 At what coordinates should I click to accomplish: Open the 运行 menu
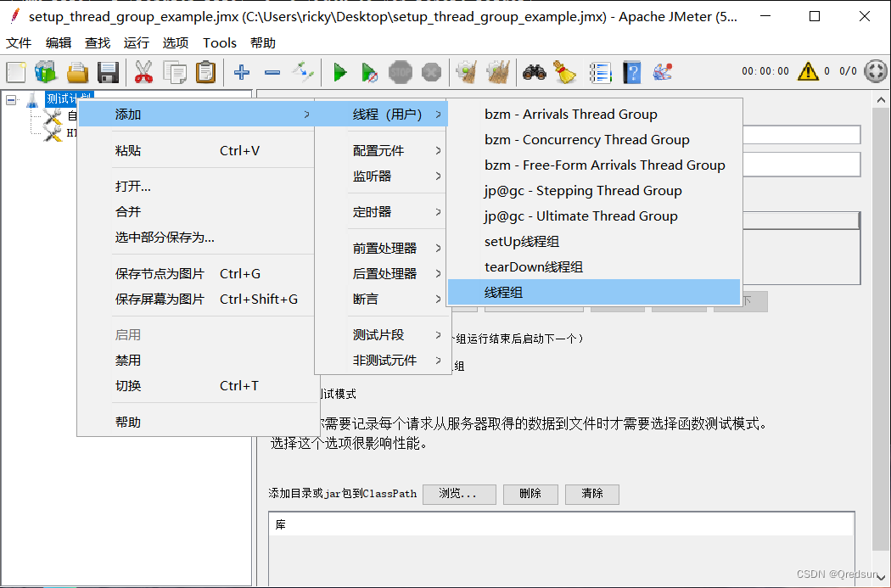[x=137, y=43]
